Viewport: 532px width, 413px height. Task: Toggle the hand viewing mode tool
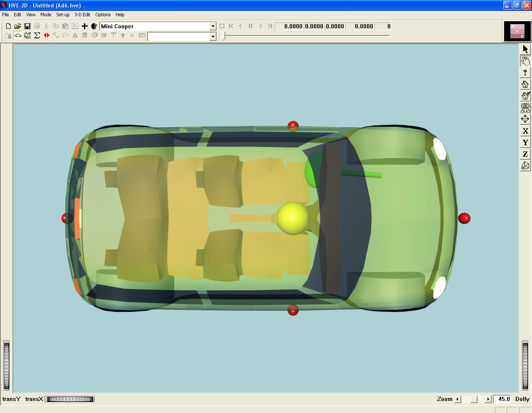point(525,61)
